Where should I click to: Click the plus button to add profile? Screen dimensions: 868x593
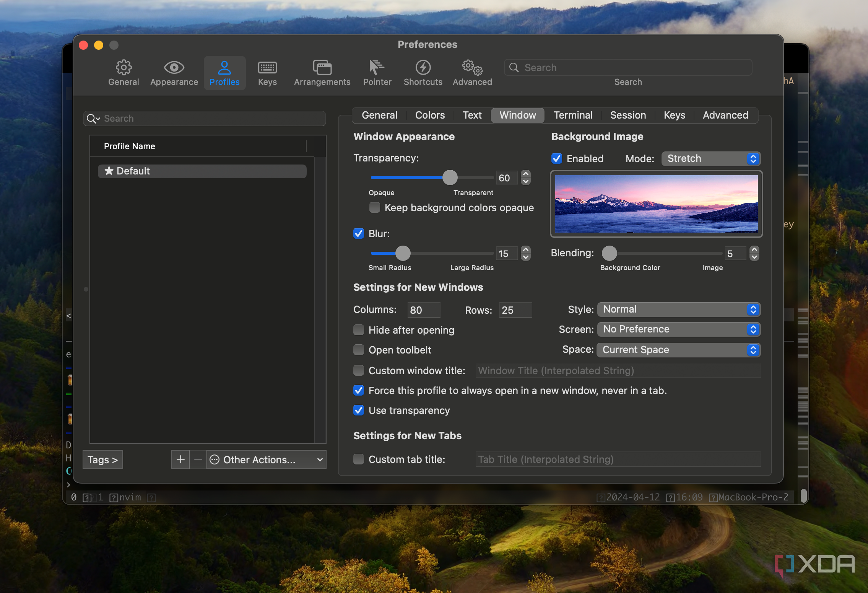[x=180, y=459]
